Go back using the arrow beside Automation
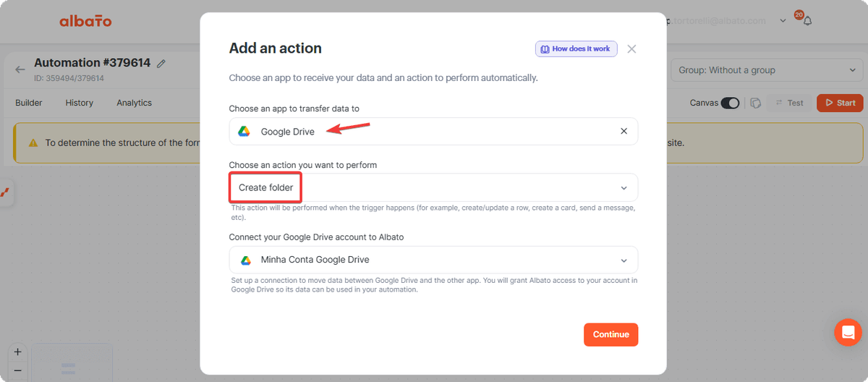This screenshot has width=868, height=382. tap(20, 69)
